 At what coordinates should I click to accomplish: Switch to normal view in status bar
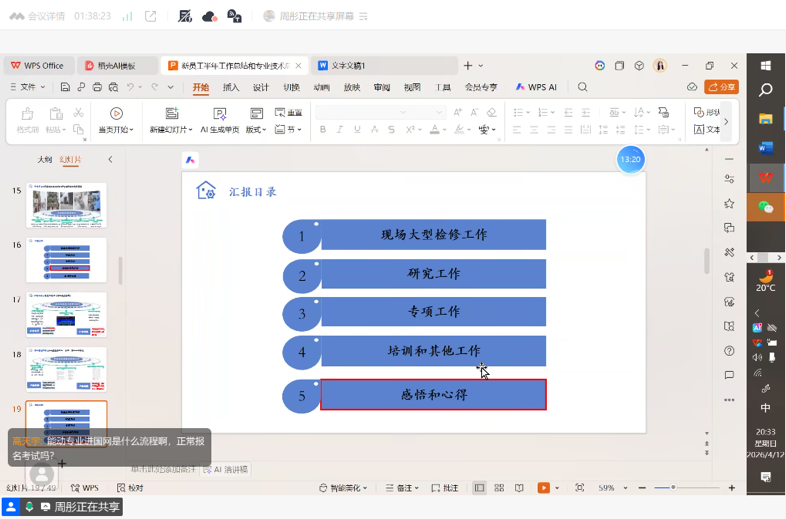pyautogui.click(x=480, y=488)
